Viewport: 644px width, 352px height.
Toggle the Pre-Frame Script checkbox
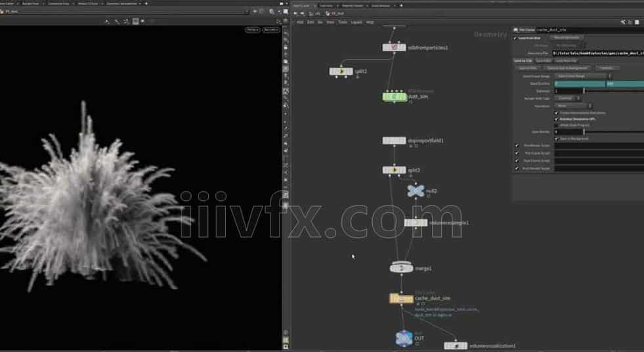pos(517,153)
